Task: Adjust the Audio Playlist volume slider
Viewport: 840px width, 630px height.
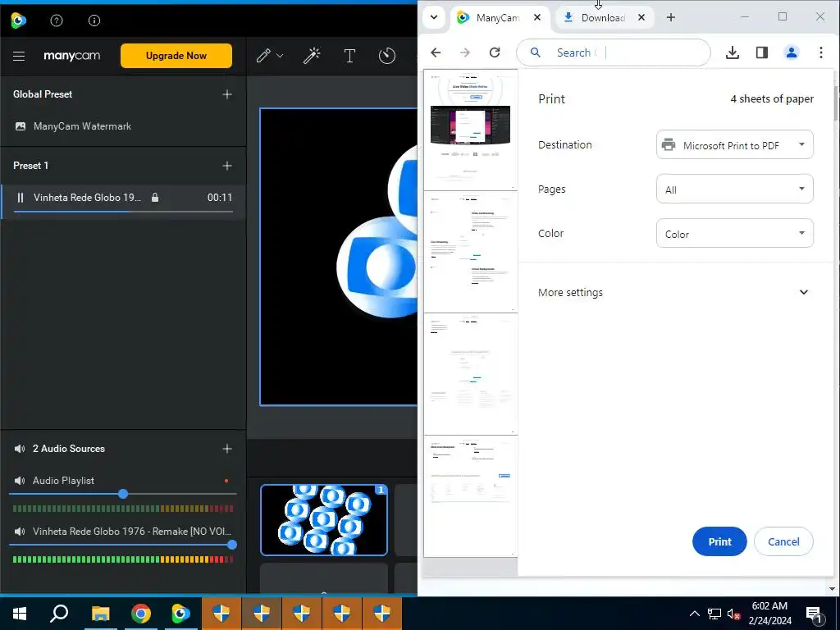Action: coord(123,494)
